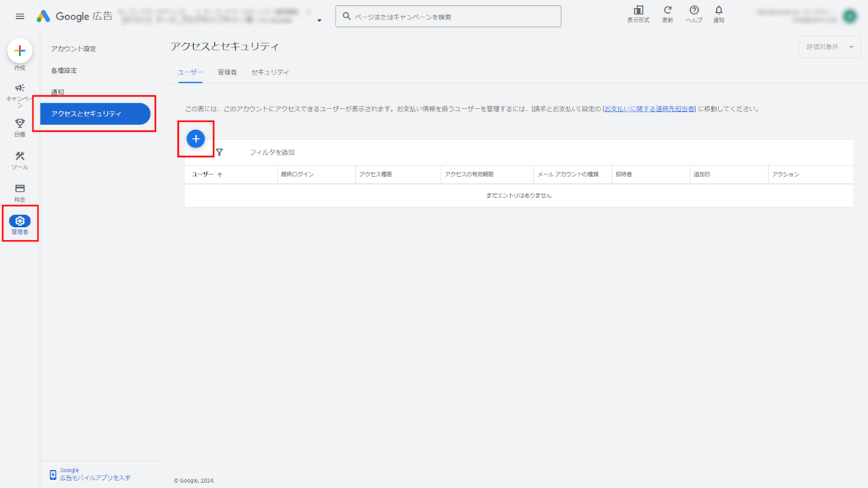Open アカウント設定 in side menu
This screenshot has width=868, height=488.
73,48
